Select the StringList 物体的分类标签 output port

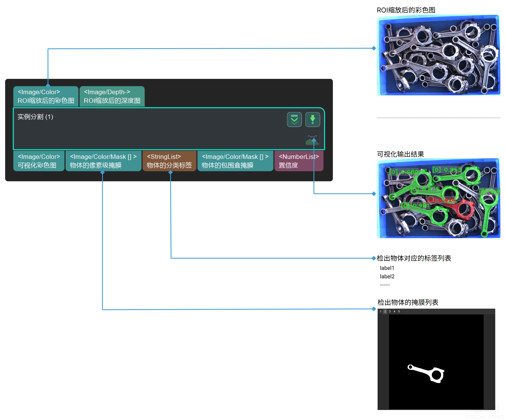coord(169,161)
